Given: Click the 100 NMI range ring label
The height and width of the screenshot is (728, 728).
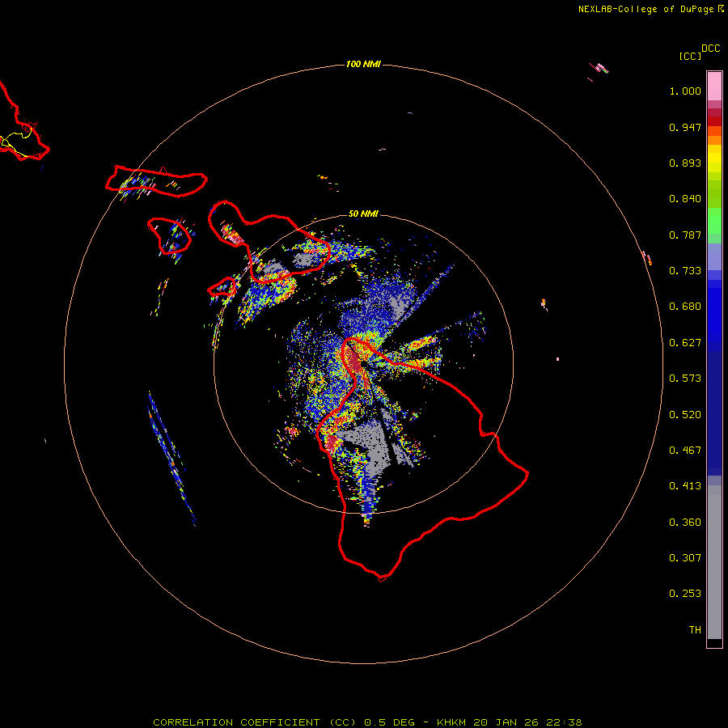Looking at the screenshot, I should 363,64.
